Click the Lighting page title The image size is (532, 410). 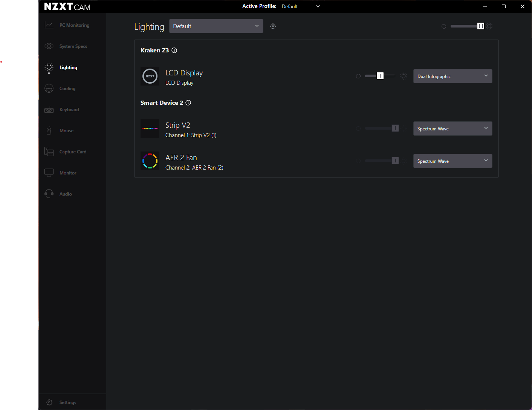tap(149, 27)
